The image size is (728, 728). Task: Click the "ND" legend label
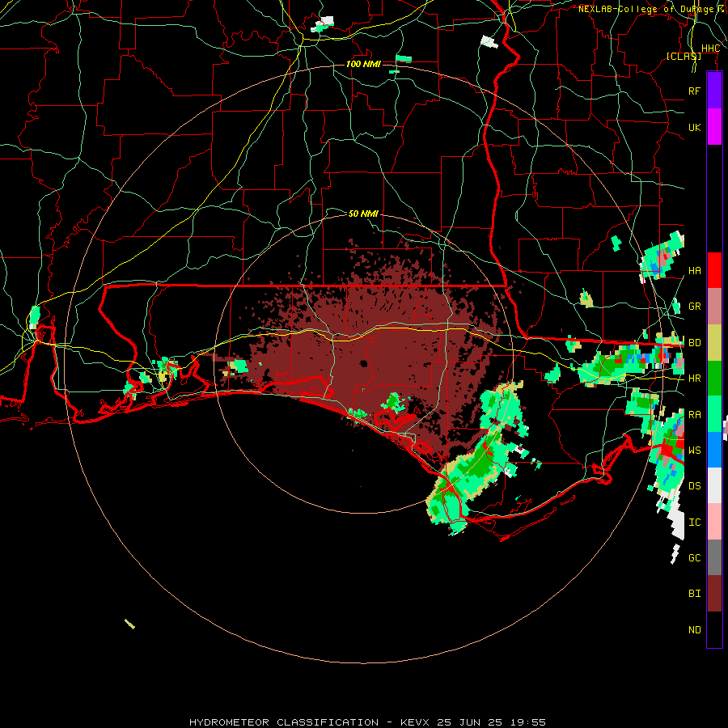694,630
